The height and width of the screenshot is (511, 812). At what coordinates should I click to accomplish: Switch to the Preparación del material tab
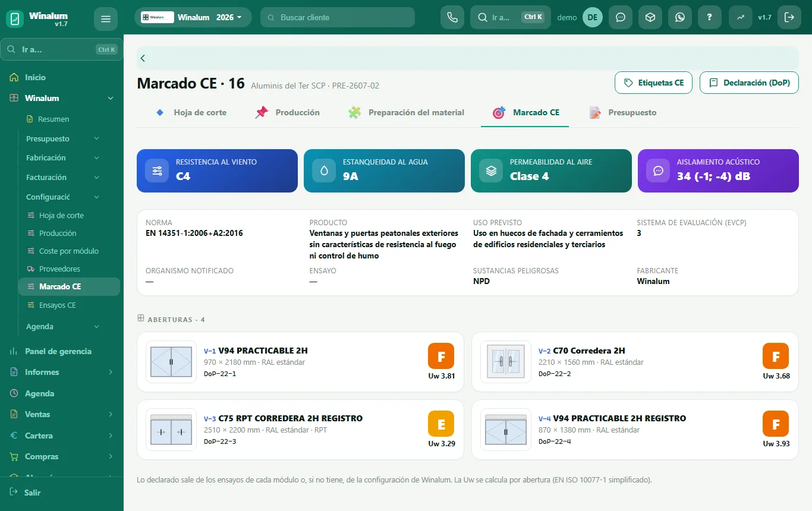click(x=407, y=112)
